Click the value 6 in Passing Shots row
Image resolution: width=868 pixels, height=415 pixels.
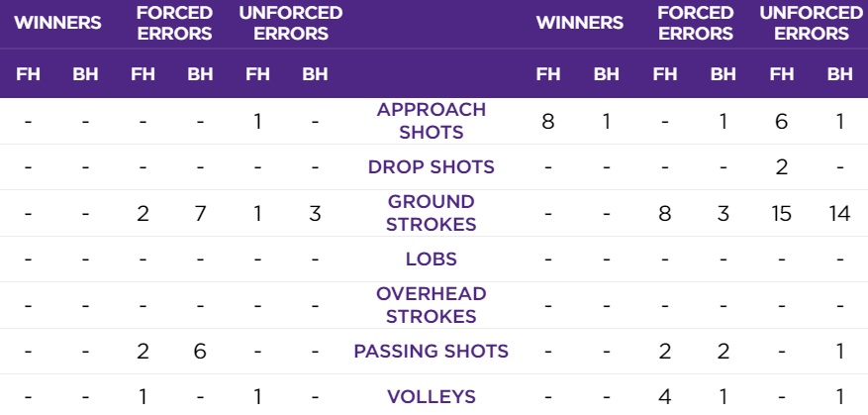tap(200, 351)
